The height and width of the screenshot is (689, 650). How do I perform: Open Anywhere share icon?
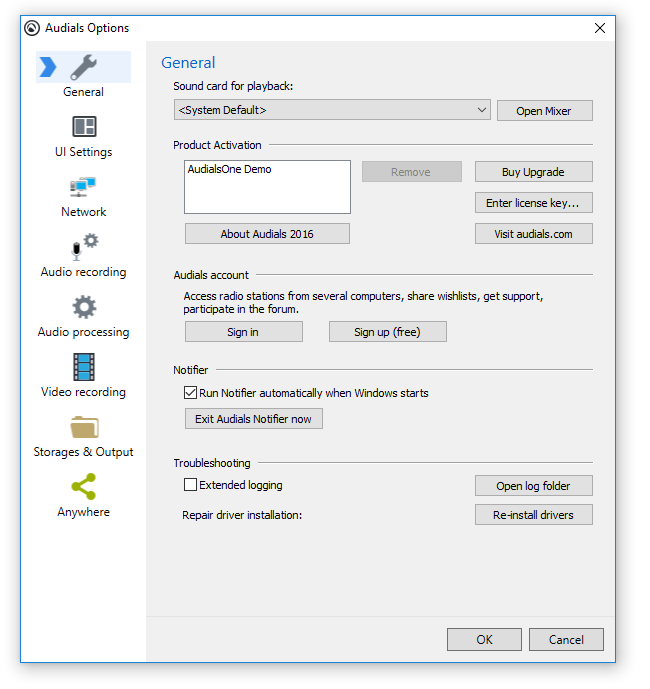(x=84, y=486)
